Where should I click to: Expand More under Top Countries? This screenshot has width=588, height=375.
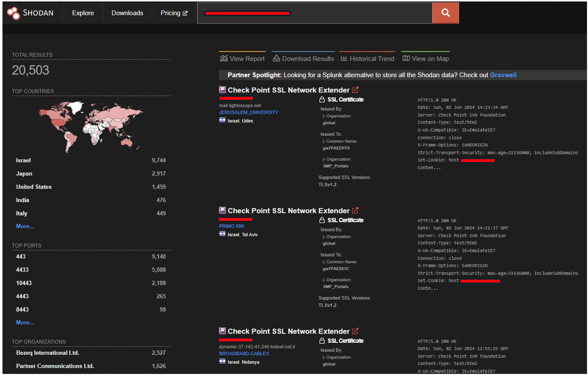(x=25, y=226)
